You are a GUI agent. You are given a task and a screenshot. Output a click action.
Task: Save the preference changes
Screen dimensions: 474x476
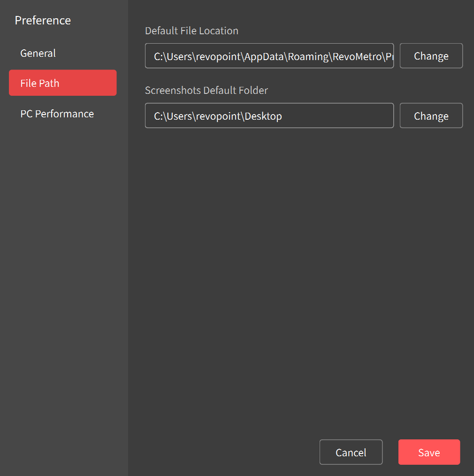429,453
